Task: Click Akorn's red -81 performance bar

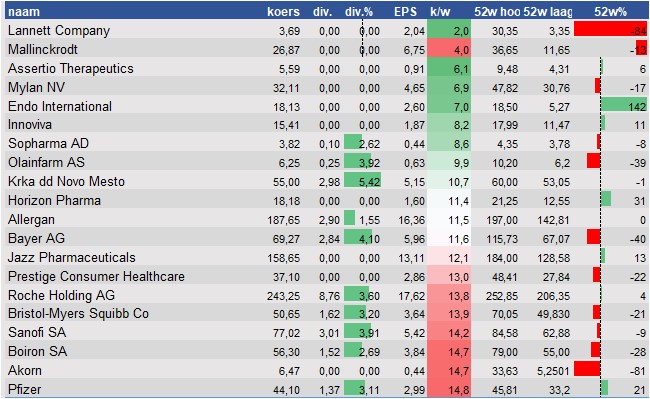Action: click(587, 368)
